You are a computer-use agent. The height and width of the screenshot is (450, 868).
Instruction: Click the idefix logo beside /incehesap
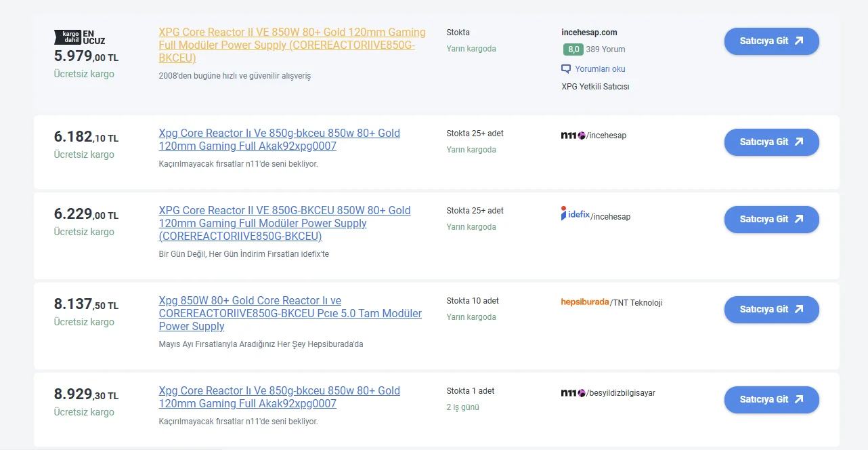point(576,213)
